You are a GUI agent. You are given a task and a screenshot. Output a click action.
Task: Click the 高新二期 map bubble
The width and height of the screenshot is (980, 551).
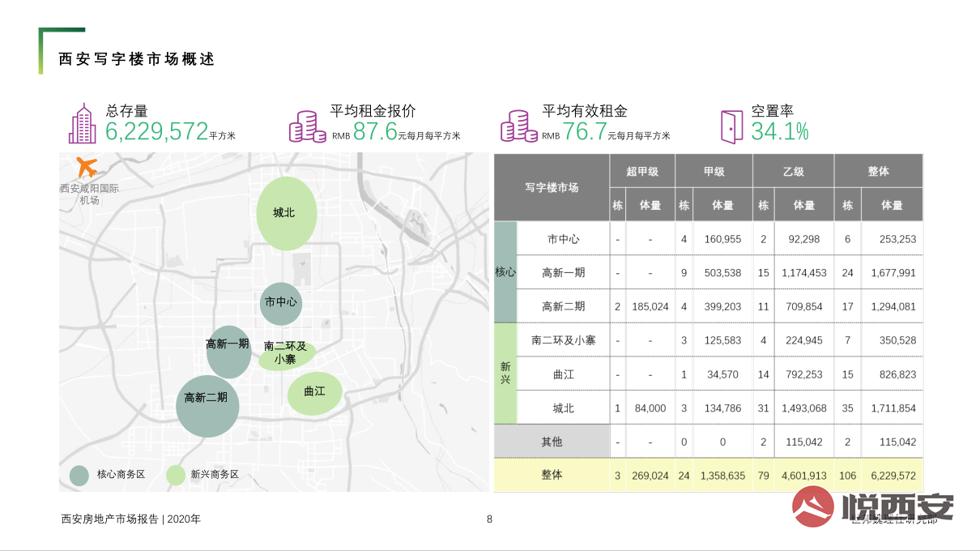(207, 405)
